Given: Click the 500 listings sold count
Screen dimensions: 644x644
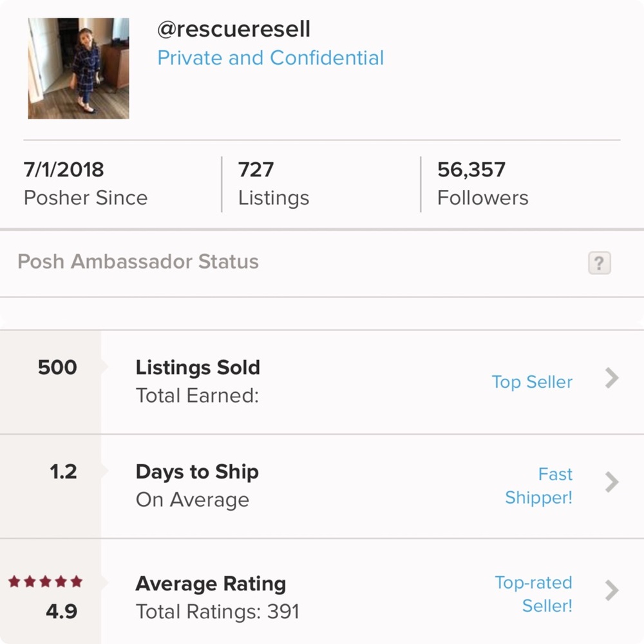Looking at the screenshot, I should click(57, 368).
